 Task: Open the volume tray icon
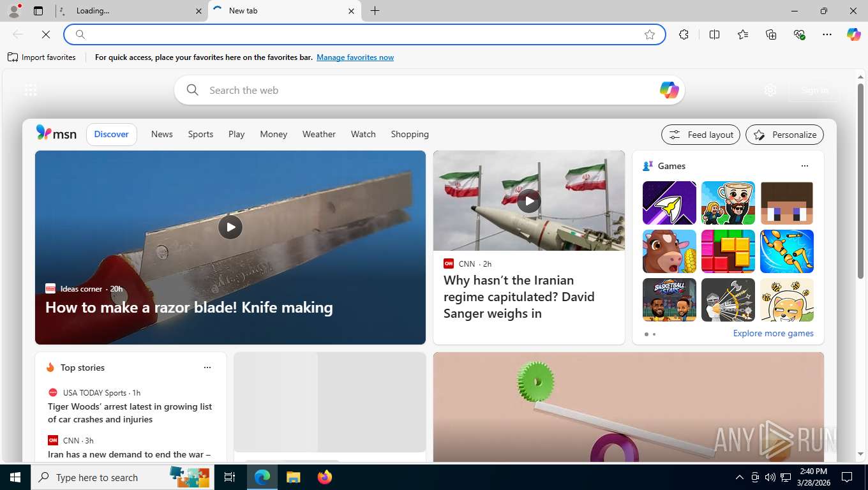pyautogui.click(x=770, y=477)
